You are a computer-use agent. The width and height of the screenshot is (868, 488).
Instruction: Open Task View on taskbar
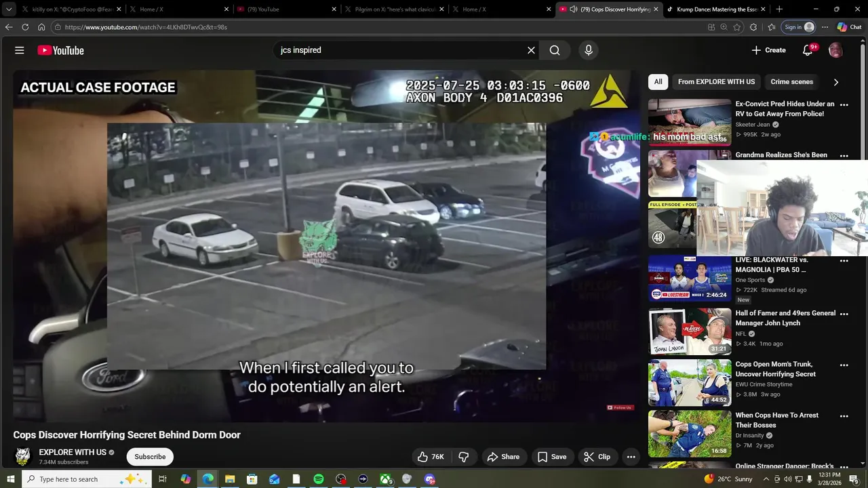163,479
